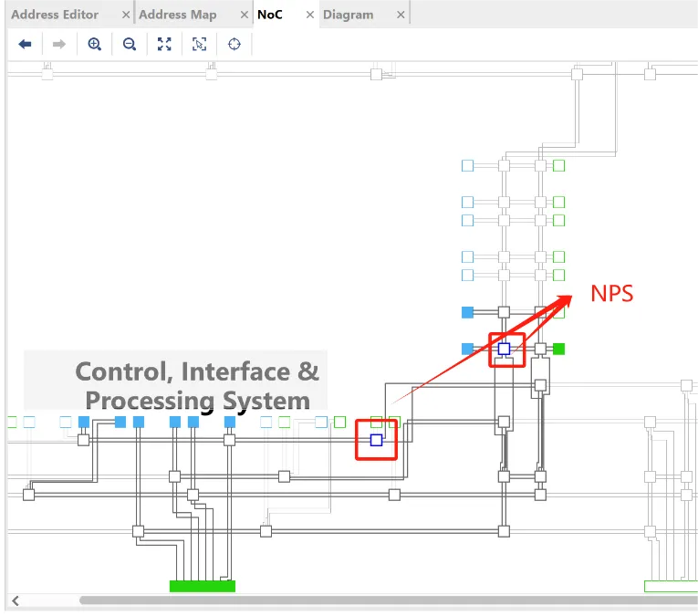The height and width of the screenshot is (616, 698).
Task: Click the crosshair target icon in toolbar
Action: point(234,44)
